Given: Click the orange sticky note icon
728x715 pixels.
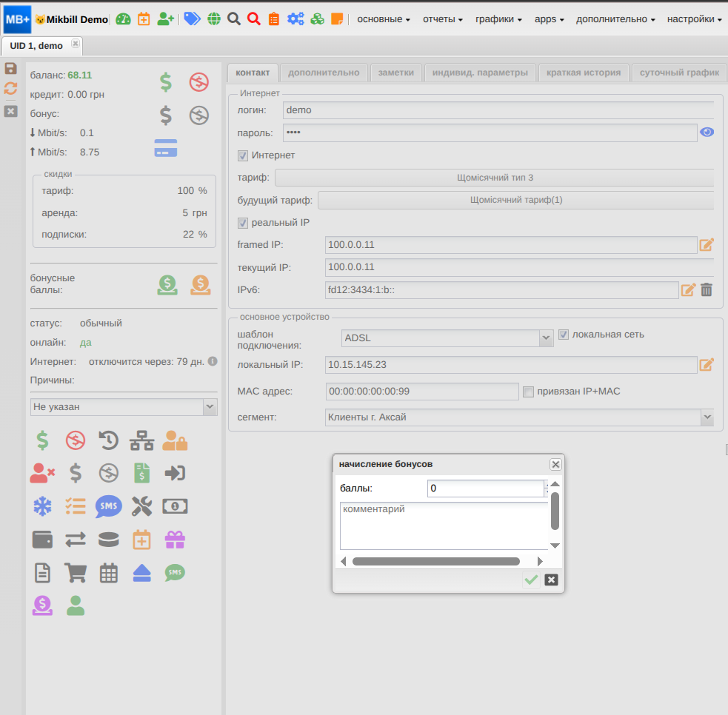Looking at the screenshot, I should tap(337, 19).
